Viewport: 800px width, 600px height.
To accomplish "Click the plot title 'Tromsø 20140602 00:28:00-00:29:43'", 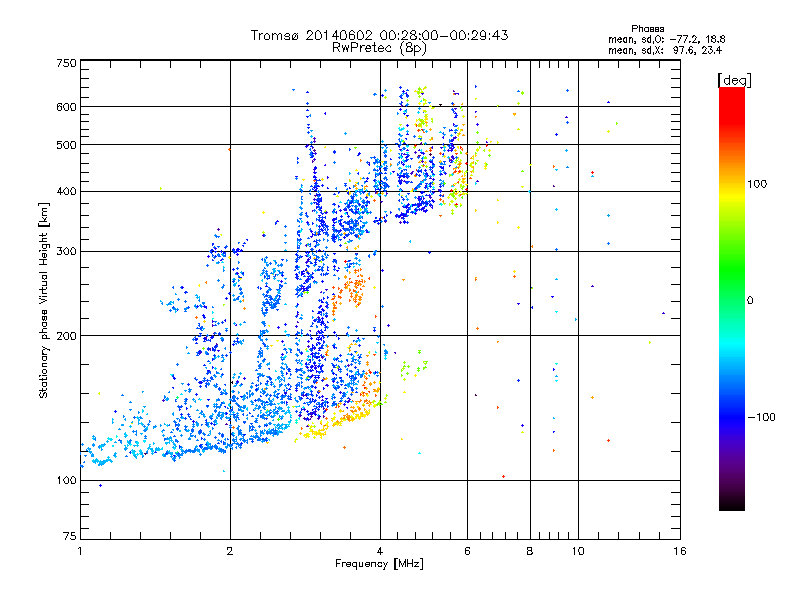I will click(x=379, y=35).
